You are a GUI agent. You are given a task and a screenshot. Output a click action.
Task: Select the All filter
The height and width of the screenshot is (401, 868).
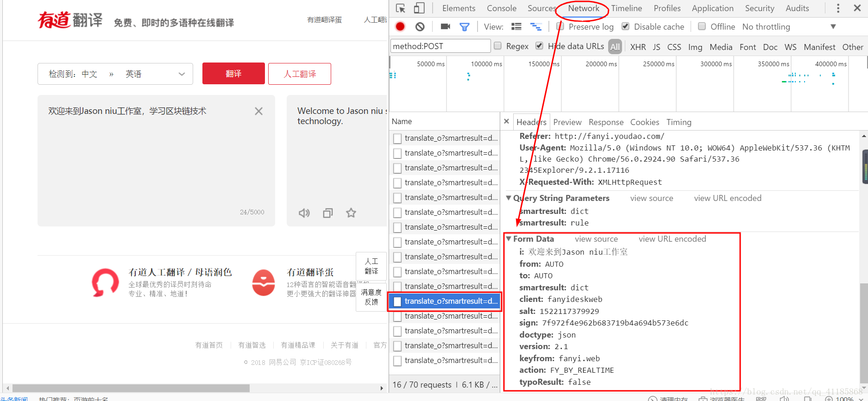pyautogui.click(x=615, y=47)
